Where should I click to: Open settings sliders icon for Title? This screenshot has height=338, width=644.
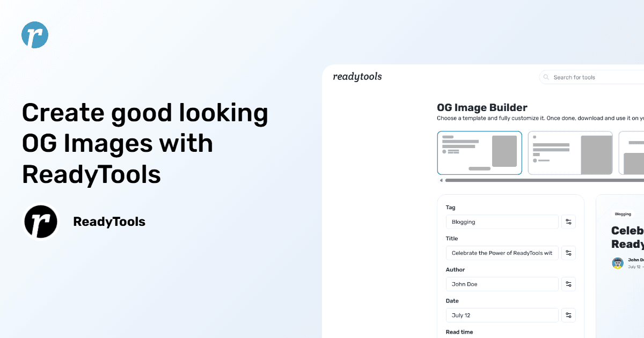[x=569, y=253]
